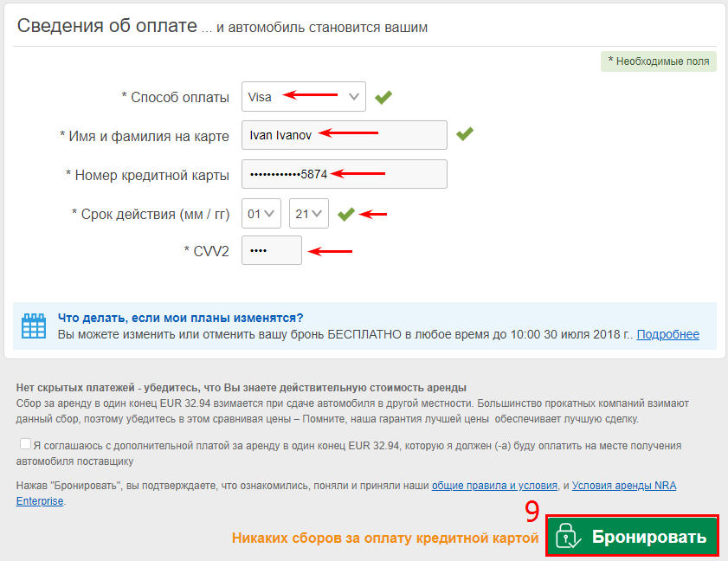Click the Срок действия (мм / гг) label
728x561 pixels.
pos(150,214)
